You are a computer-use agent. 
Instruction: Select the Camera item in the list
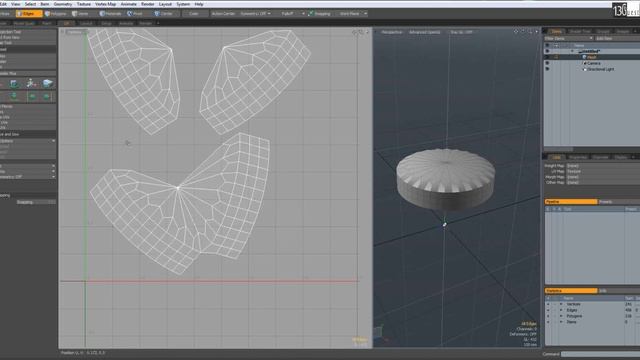pyautogui.click(x=593, y=63)
